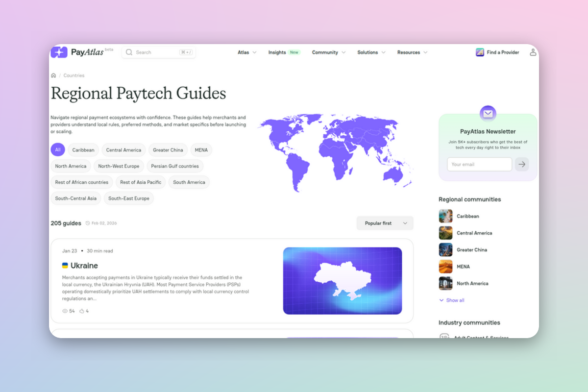Screen dimensions: 588x392
Task: Select the Central America filter chip
Action: (x=123, y=150)
